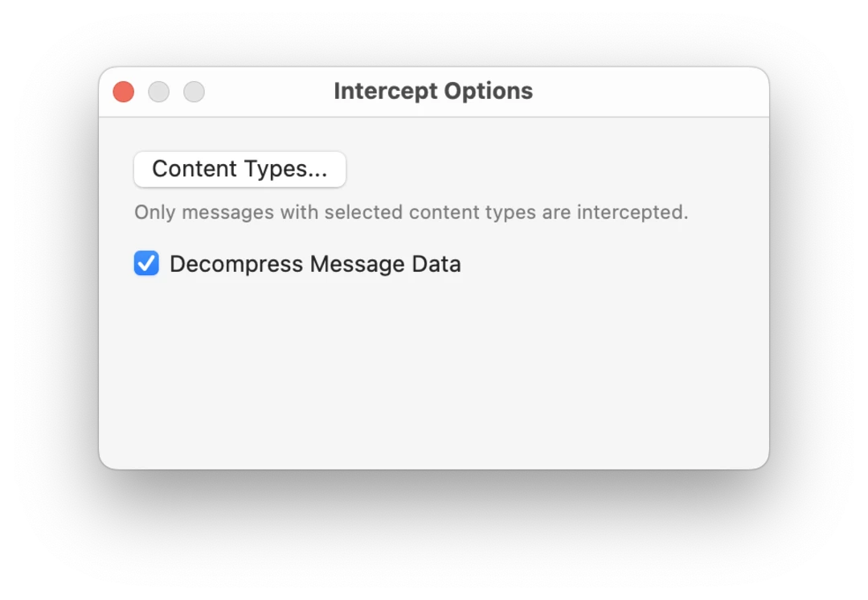Click the grayed-out zoom button
The height and width of the screenshot is (600, 868).
point(194,92)
